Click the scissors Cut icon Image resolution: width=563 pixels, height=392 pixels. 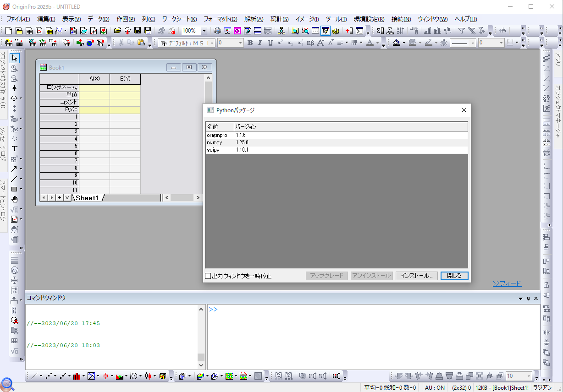click(x=121, y=43)
